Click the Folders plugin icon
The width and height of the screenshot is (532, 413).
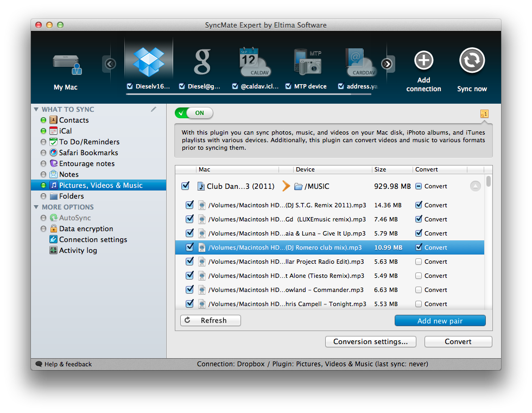(x=53, y=196)
